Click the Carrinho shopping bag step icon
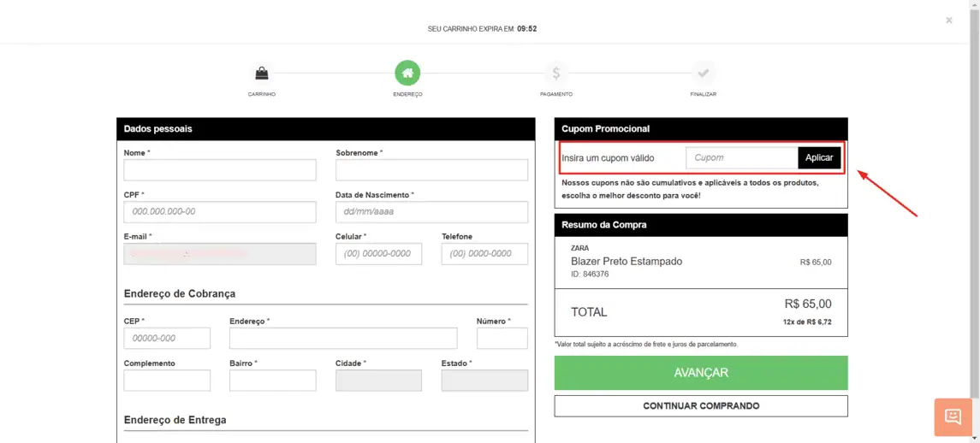The image size is (980, 443). pyautogui.click(x=261, y=74)
